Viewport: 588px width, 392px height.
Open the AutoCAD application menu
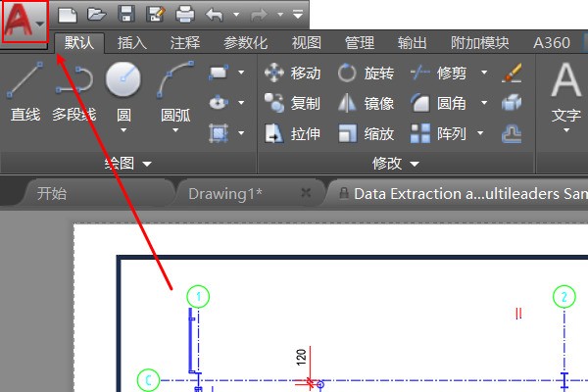click(24, 22)
